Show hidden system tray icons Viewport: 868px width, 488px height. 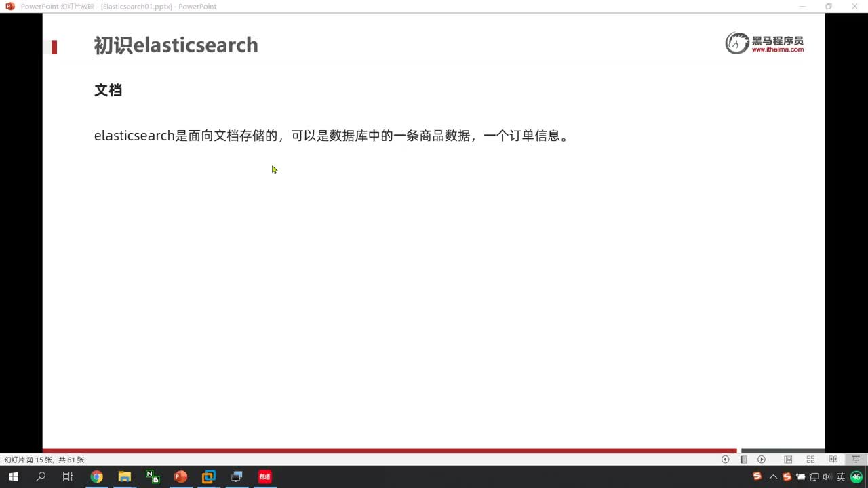pyautogui.click(x=773, y=476)
